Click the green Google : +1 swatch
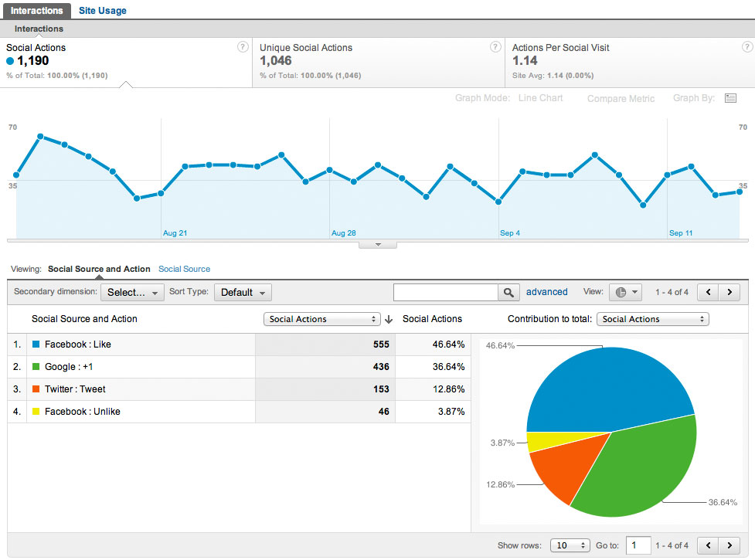 tap(36, 367)
